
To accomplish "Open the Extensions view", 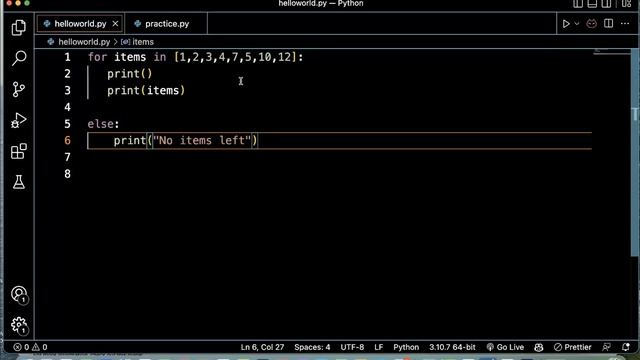I will point(19,151).
